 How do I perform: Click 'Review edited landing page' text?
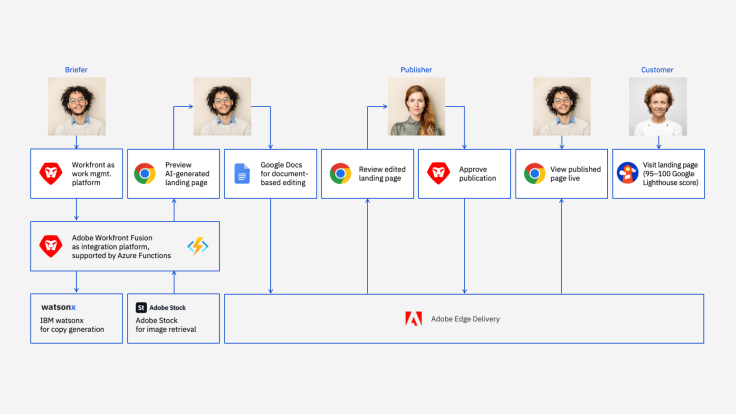(382, 174)
